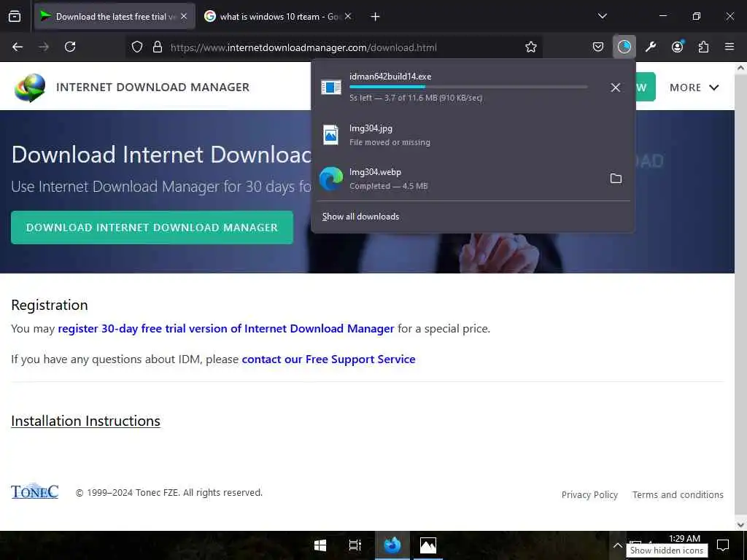Open the Windows notification center
The width and height of the screenshot is (747, 560).
pos(723,545)
